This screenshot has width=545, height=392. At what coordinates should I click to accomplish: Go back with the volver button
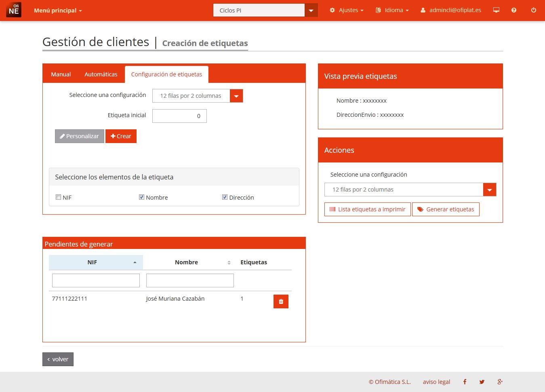[x=58, y=359]
